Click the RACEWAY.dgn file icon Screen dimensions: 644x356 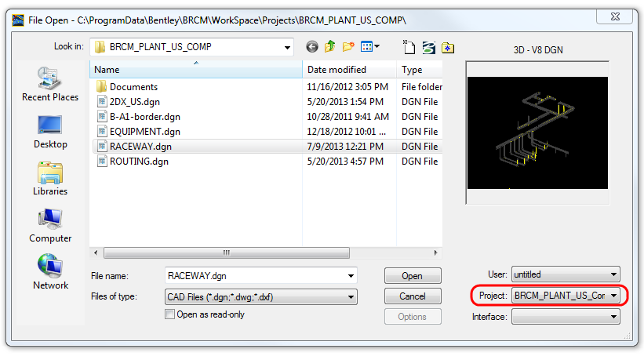pos(102,146)
